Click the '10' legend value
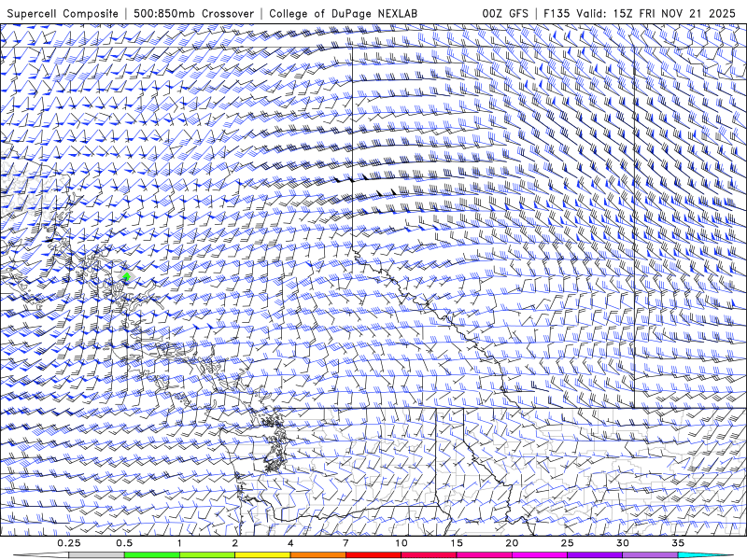The width and height of the screenshot is (747, 560). [x=402, y=543]
